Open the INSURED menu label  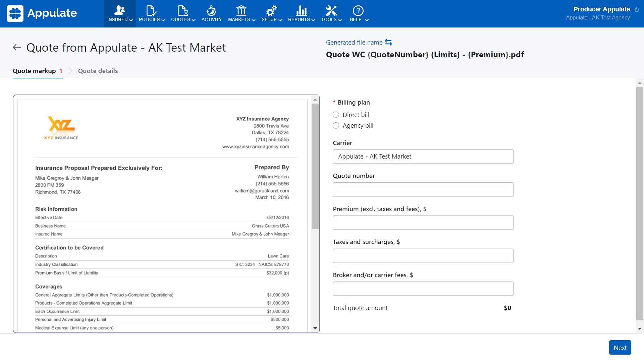coord(117,19)
